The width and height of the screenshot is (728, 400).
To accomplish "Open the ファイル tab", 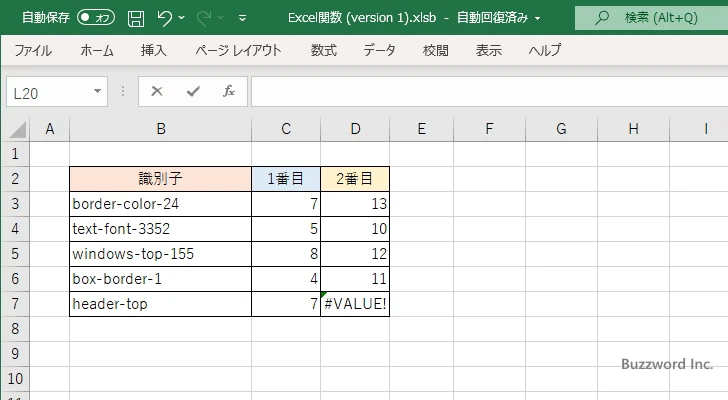I will (33, 50).
